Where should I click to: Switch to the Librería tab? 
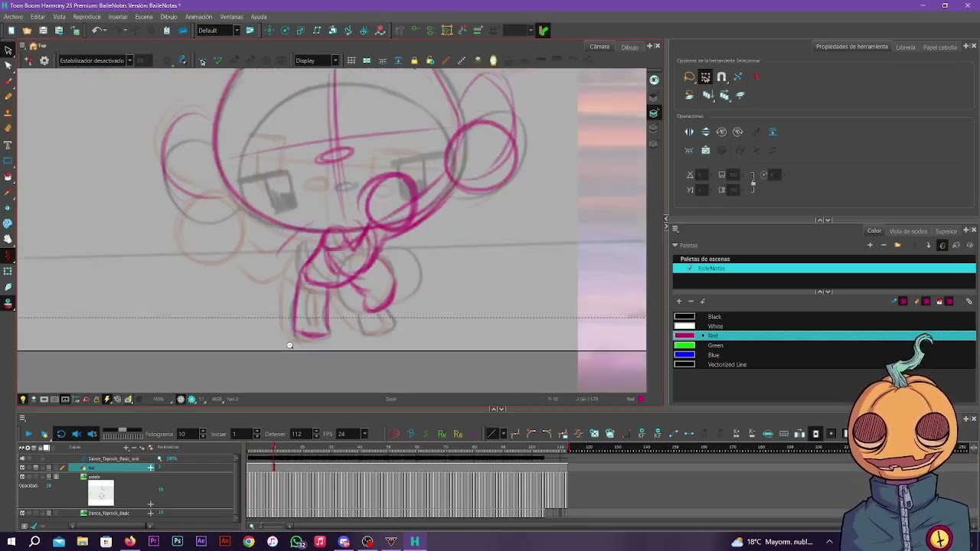pos(906,47)
